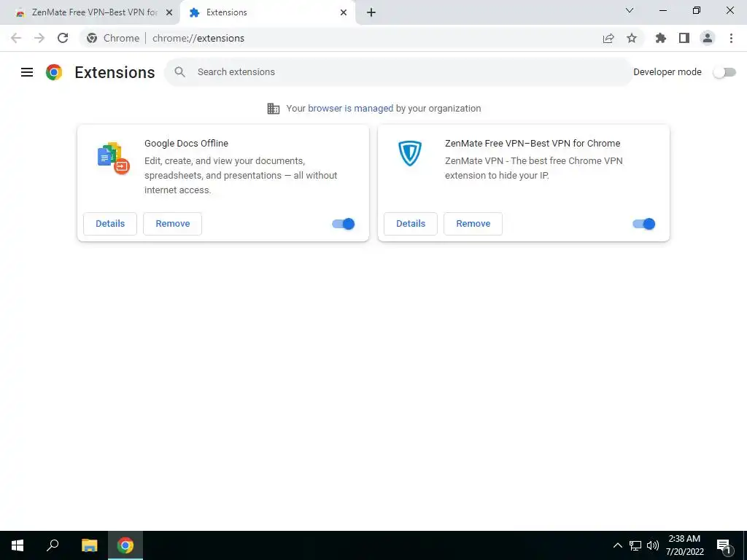Click the Google Docs Offline description text
The height and width of the screenshot is (560, 747).
coord(241,175)
